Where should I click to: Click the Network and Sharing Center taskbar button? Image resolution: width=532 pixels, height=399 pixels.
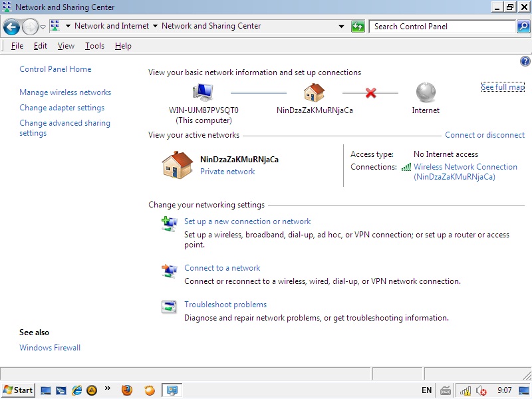pos(172,390)
